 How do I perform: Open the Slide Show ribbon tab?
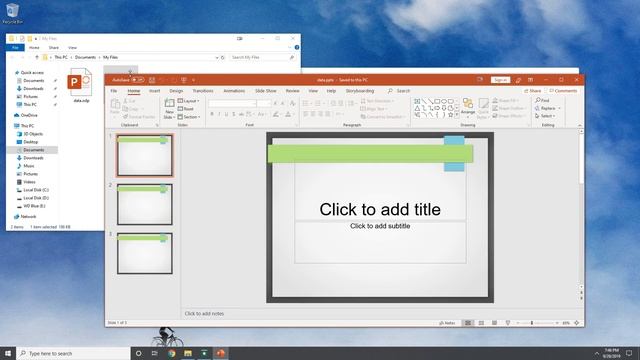[x=266, y=91]
